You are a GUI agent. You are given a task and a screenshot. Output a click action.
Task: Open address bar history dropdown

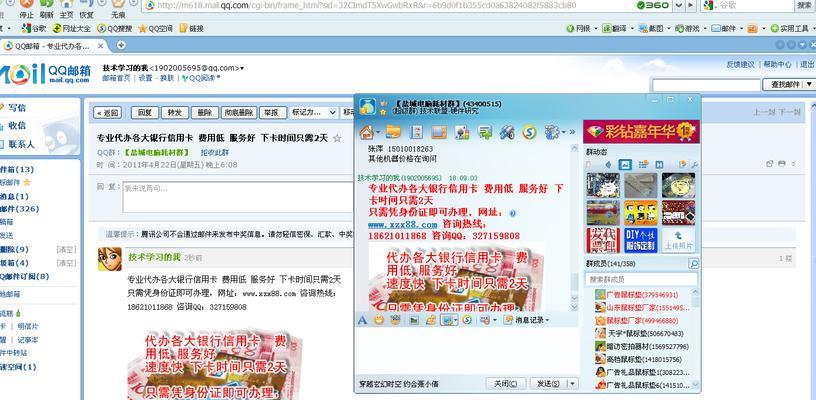pos(678,5)
